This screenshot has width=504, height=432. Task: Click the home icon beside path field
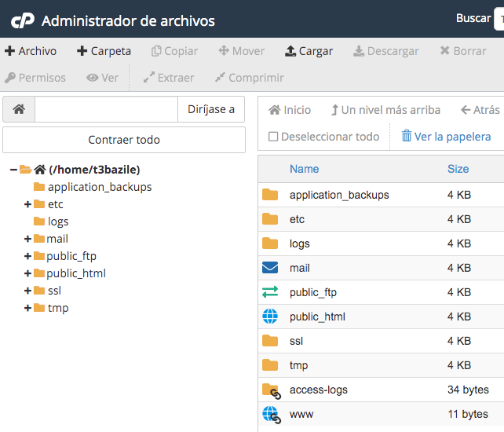click(19, 109)
